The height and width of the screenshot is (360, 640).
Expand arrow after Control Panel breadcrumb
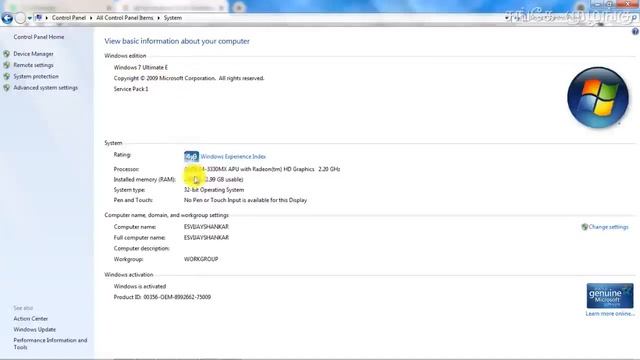pyautogui.click(x=91, y=18)
